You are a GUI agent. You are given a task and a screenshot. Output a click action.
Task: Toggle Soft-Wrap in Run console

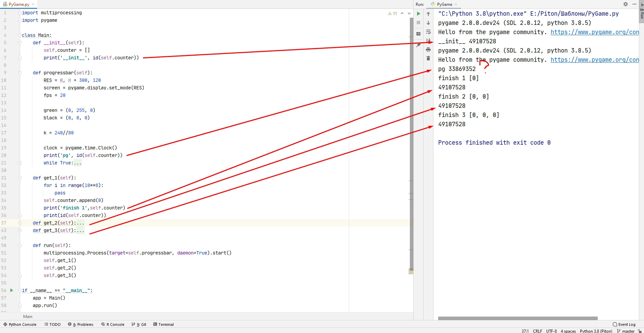pos(428,32)
